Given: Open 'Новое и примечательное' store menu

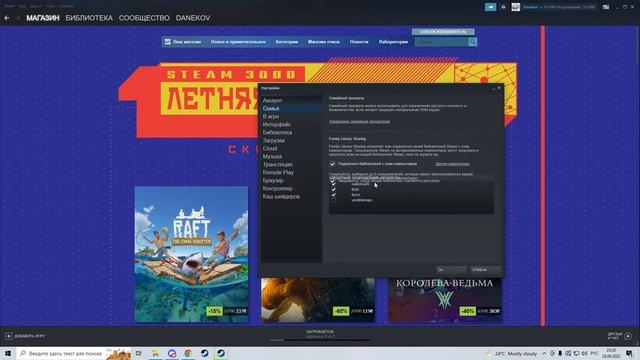Looking at the screenshot, I should tap(238, 42).
